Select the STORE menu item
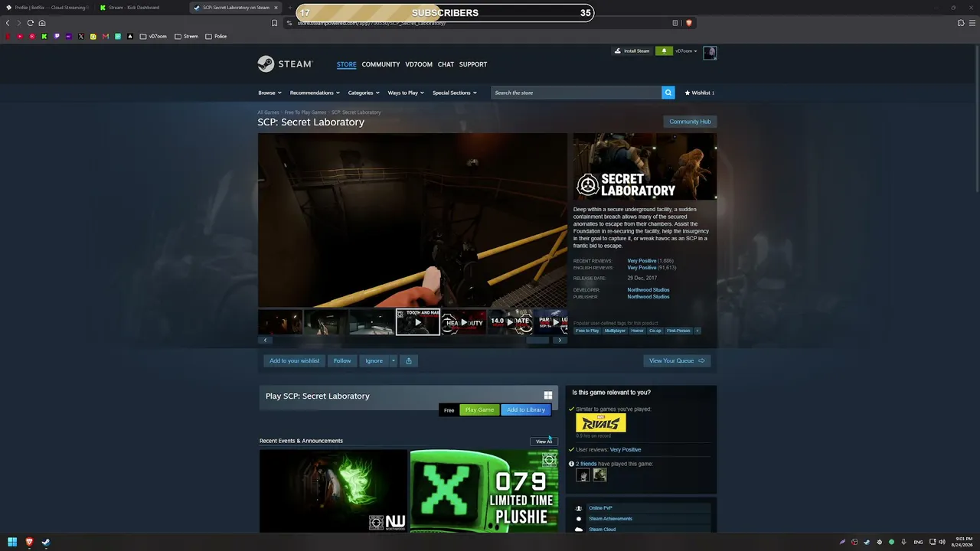The image size is (980, 551). pyautogui.click(x=346, y=64)
